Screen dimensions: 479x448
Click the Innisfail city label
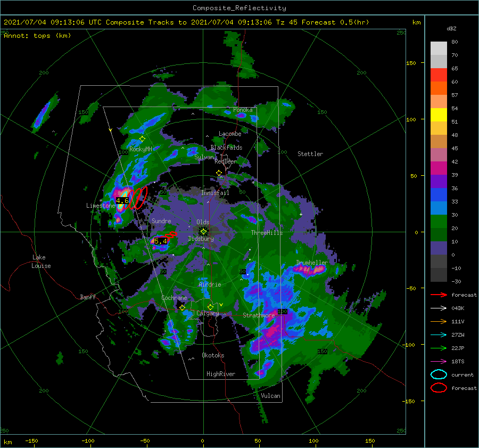(215, 193)
